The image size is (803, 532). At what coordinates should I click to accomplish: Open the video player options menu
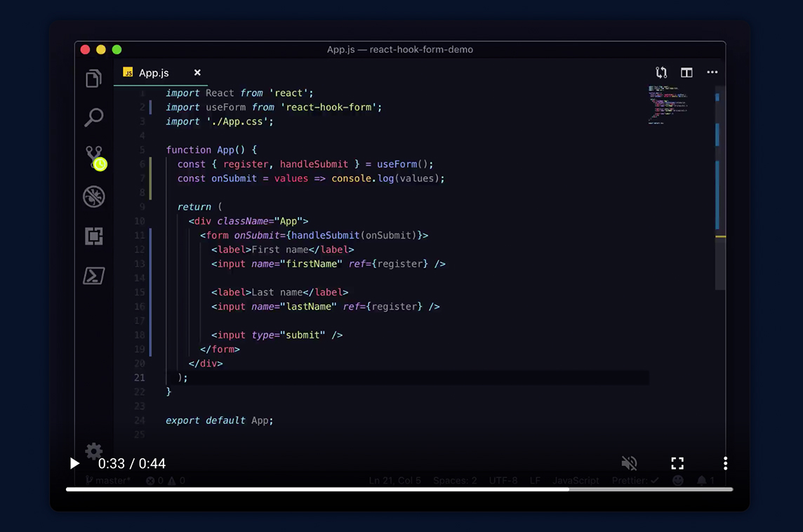[725, 463]
